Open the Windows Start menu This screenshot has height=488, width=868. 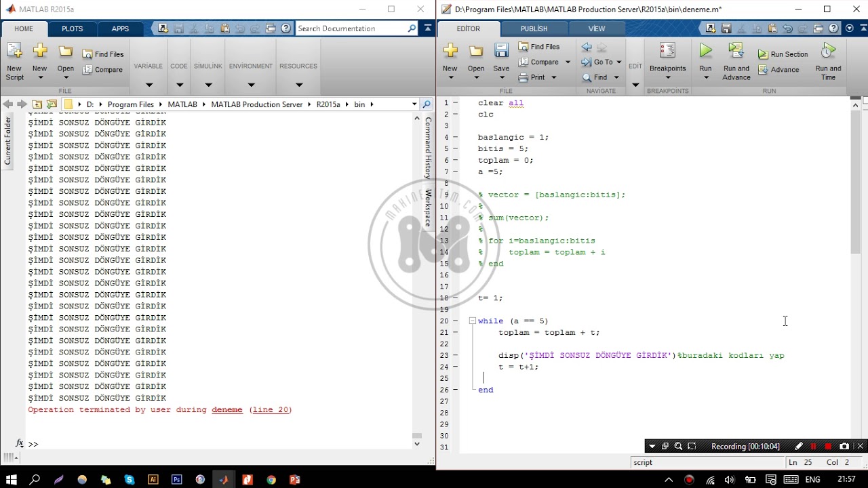pos(11,479)
